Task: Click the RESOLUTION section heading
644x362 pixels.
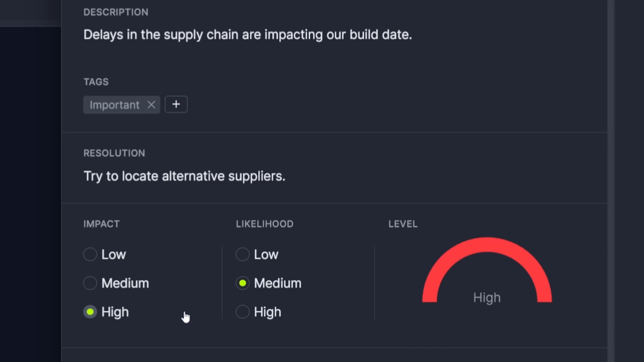Action: coord(114,153)
